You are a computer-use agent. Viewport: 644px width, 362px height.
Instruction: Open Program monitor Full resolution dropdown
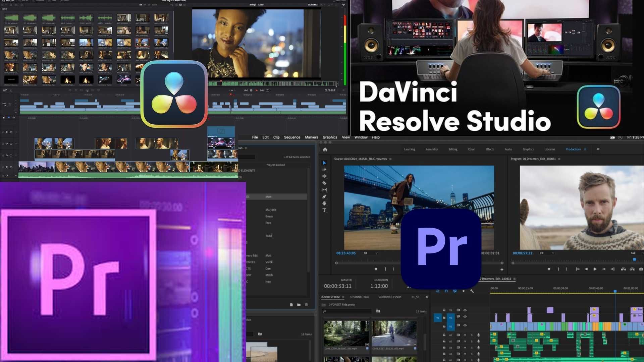636,253
